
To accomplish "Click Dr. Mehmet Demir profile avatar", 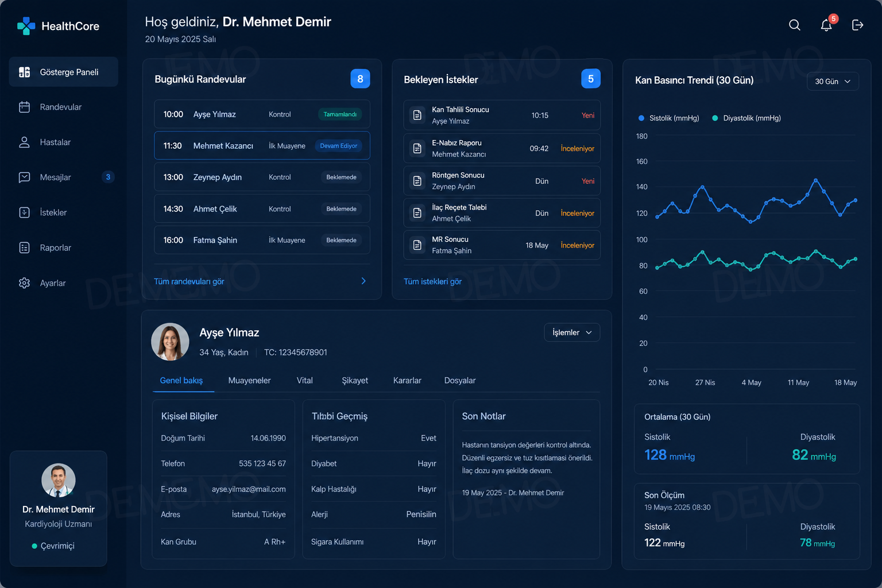I will click(59, 480).
